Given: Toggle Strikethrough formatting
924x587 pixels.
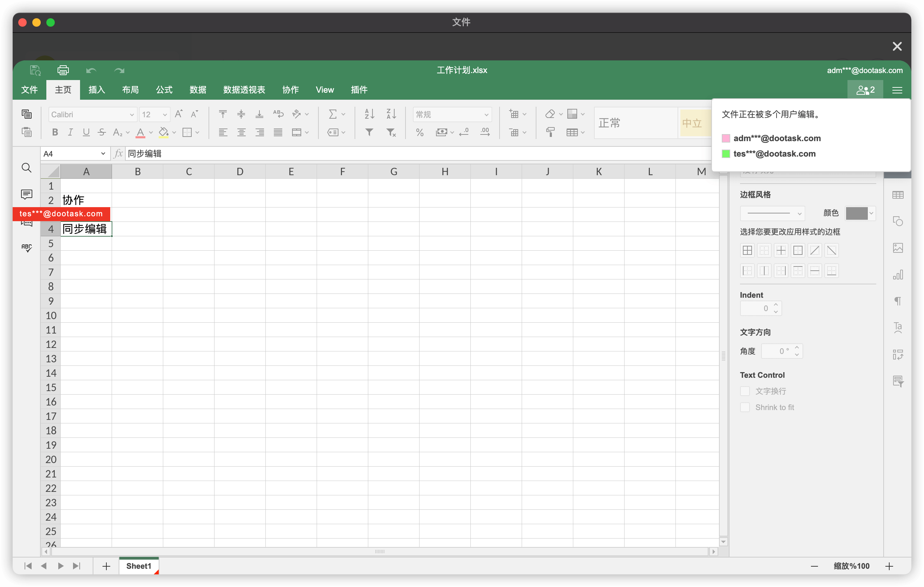Looking at the screenshot, I should coord(102,132).
